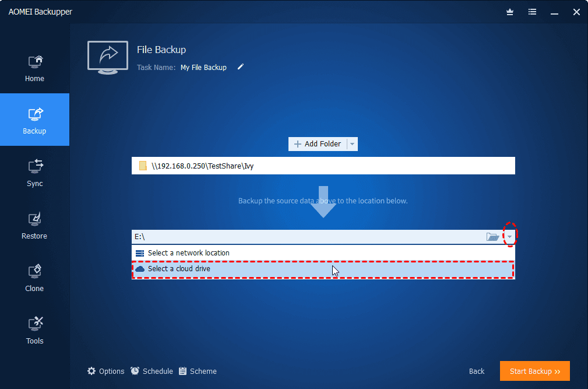
Task: Open the title bar menu list icon
Action: pos(532,12)
